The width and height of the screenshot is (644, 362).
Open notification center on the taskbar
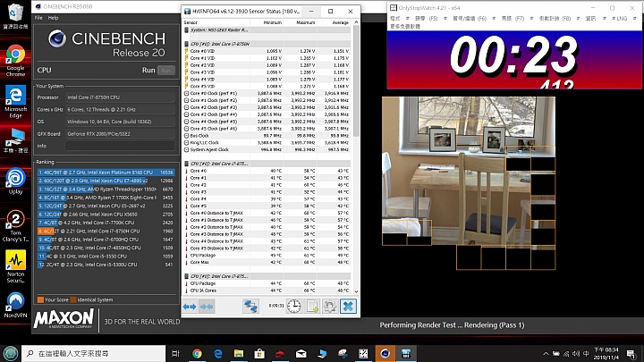[x=631, y=353]
